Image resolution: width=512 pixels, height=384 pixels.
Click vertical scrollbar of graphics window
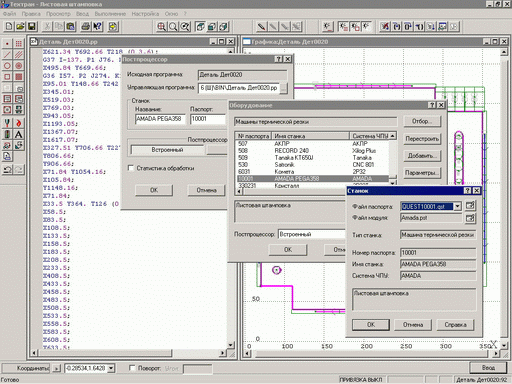click(x=504, y=198)
